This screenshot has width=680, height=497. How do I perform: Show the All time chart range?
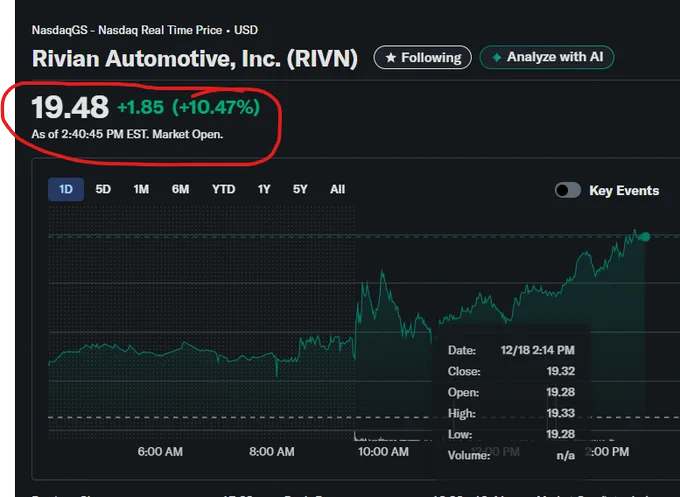337,190
